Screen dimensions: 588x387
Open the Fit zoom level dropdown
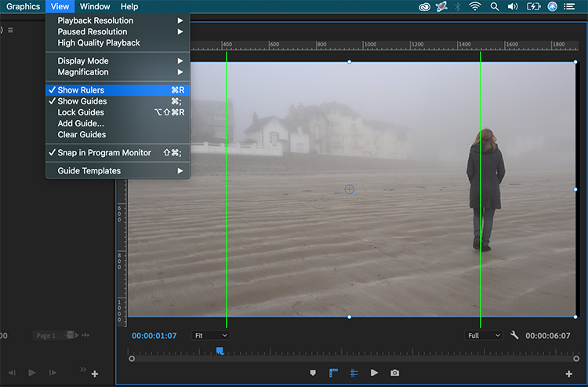tap(210, 335)
